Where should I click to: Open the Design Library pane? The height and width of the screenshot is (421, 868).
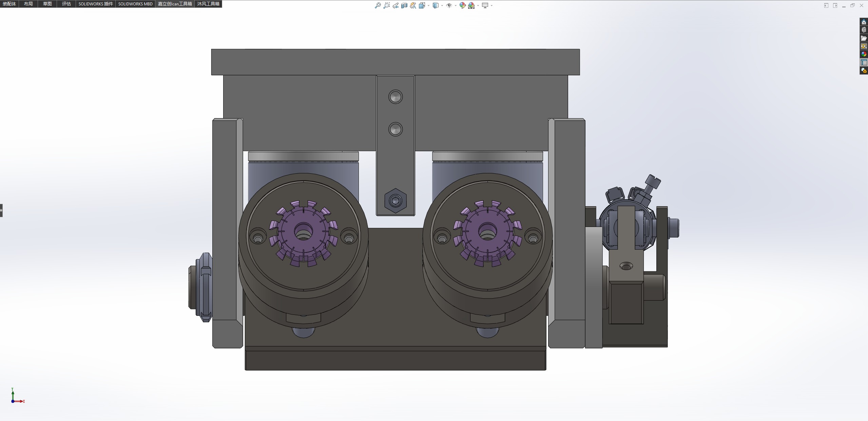point(864,30)
